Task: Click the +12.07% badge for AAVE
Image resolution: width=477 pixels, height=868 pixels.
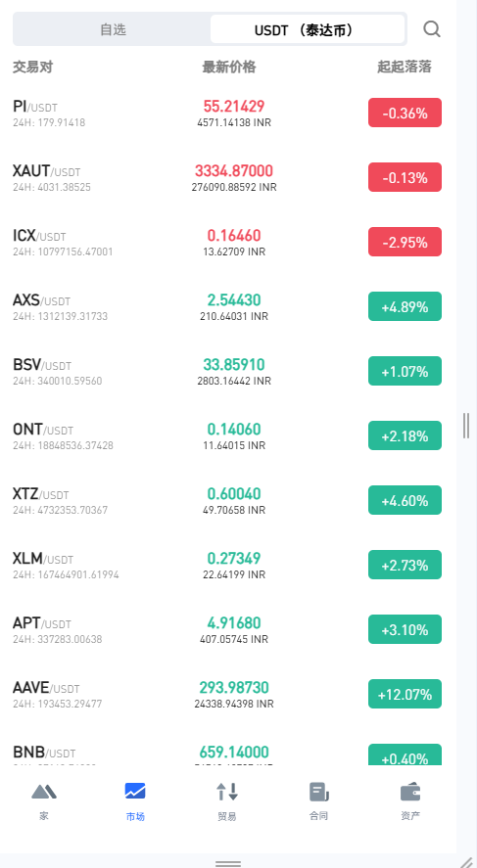Action: click(405, 694)
